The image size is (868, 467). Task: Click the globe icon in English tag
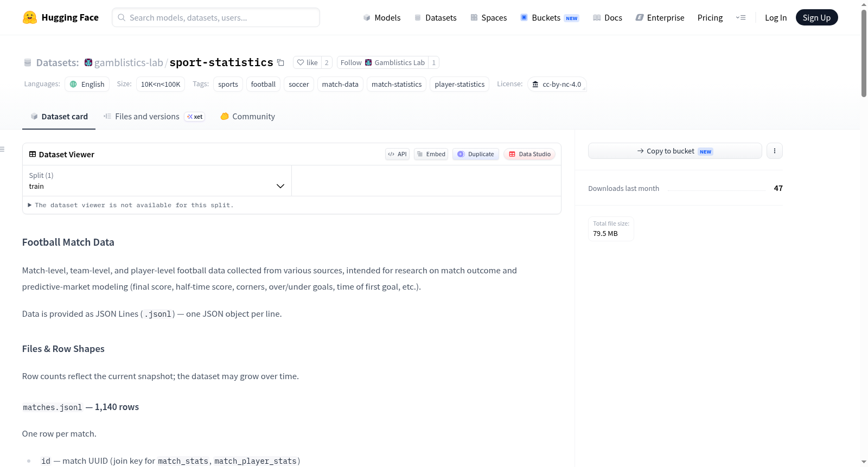click(x=73, y=84)
